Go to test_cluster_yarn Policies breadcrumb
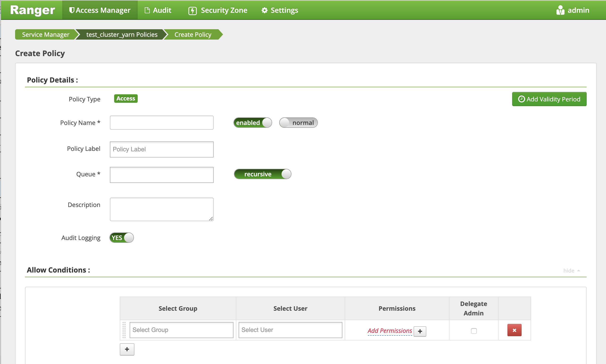Screen dimensions: 606x364 coord(122,34)
